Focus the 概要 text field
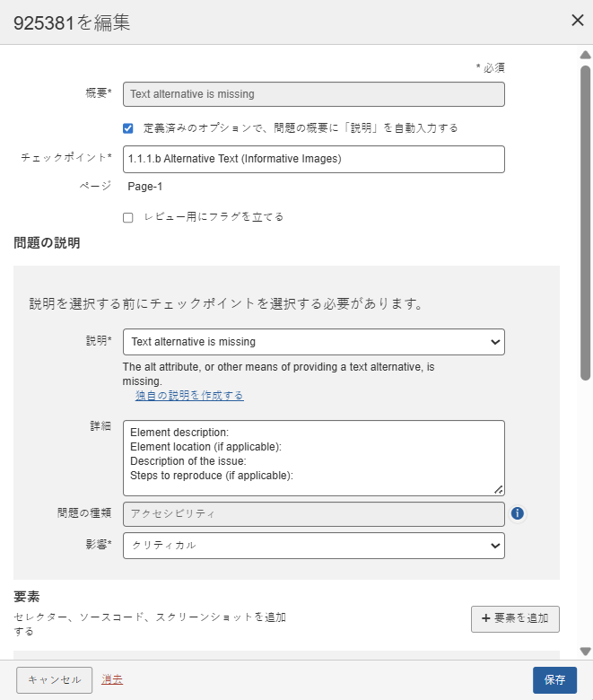This screenshot has height=700, width=593. pyautogui.click(x=313, y=94)
